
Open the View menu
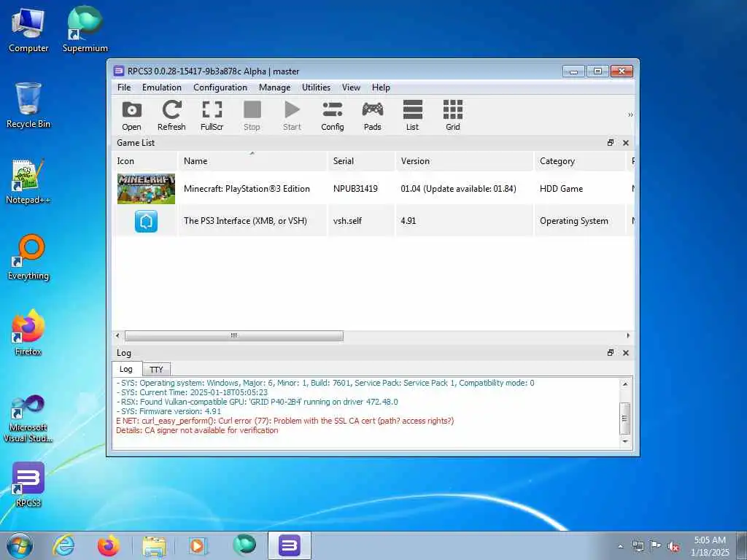351,87
